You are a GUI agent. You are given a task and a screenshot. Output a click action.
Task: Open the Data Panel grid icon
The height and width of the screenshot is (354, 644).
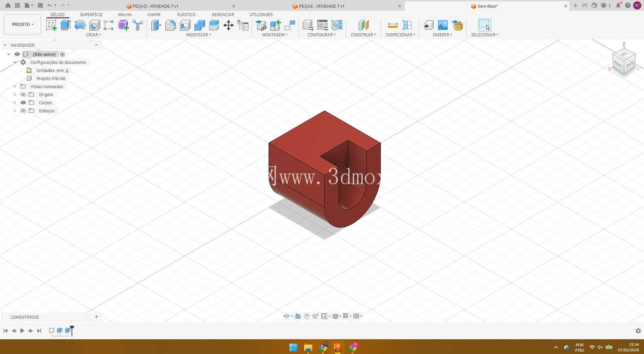point(17,5)
